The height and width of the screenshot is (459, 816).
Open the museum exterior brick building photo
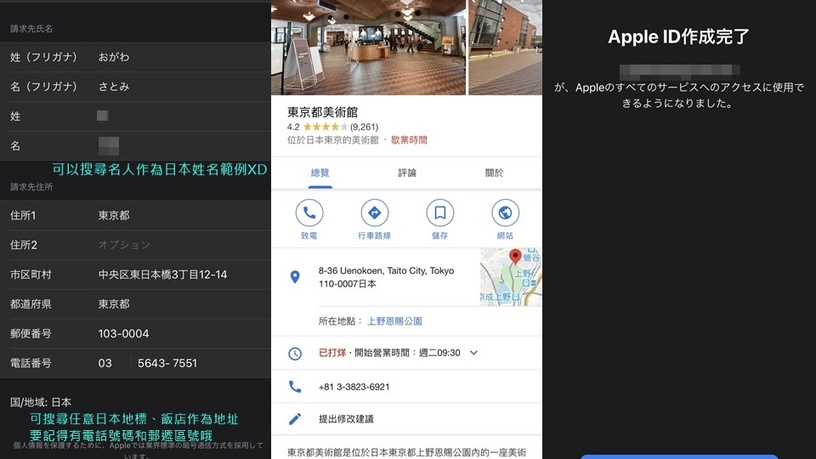coord(505,47)
